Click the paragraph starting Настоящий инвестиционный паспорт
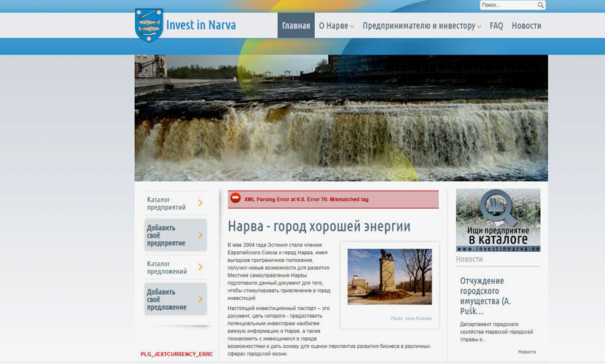The height and width of the screenshot is (364, 605). [329, 331]
